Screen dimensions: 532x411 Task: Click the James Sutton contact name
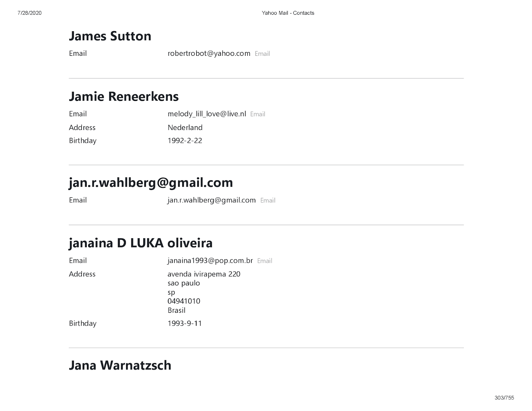[x=110, y=36]
